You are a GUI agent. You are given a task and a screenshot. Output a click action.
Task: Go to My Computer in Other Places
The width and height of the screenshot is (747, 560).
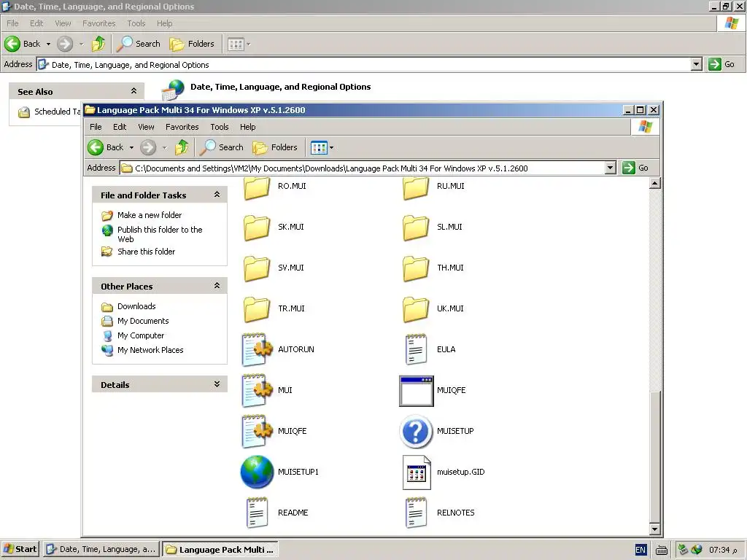(141, 335)
